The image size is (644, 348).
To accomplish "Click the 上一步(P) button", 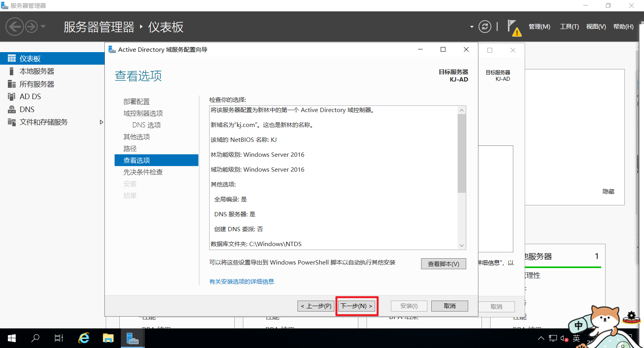I will 316,306.
